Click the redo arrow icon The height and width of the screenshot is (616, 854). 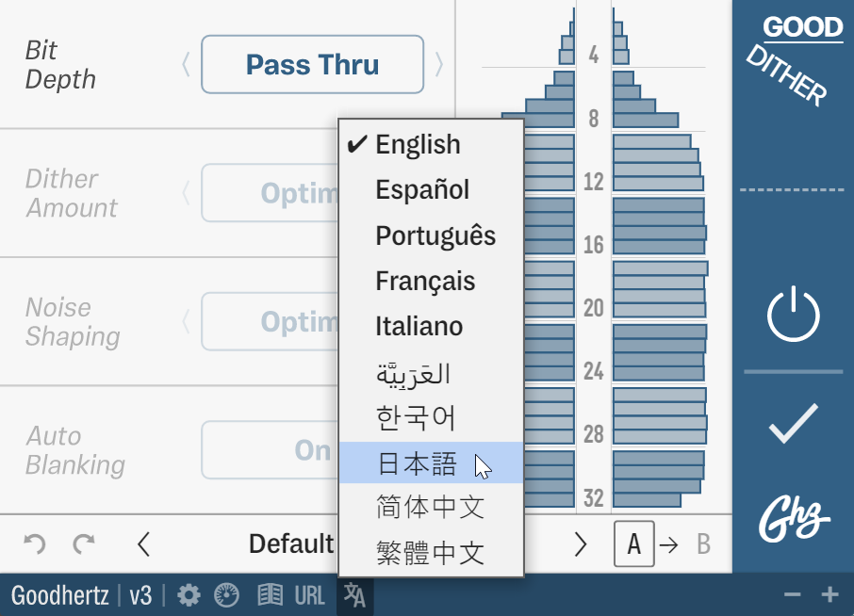[84, 543]
